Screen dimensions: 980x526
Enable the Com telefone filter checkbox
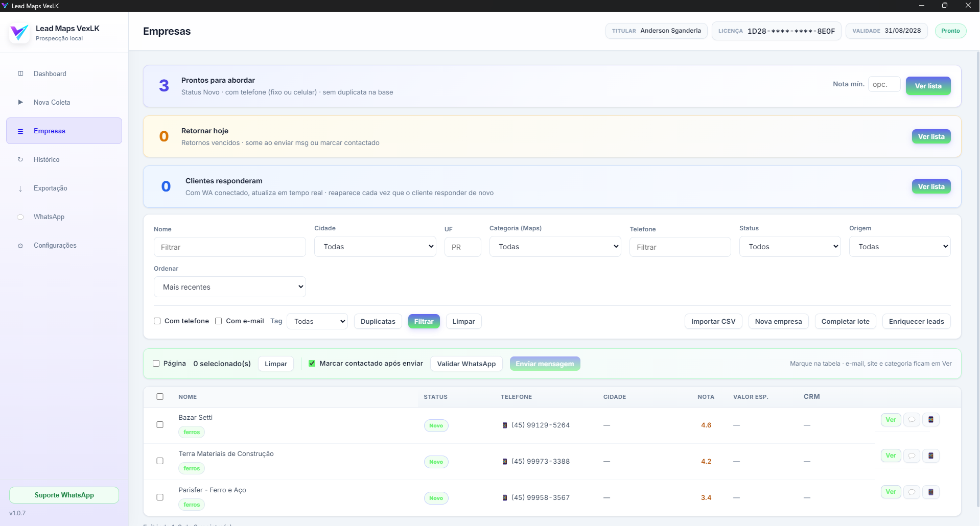[x=157, y=321]
